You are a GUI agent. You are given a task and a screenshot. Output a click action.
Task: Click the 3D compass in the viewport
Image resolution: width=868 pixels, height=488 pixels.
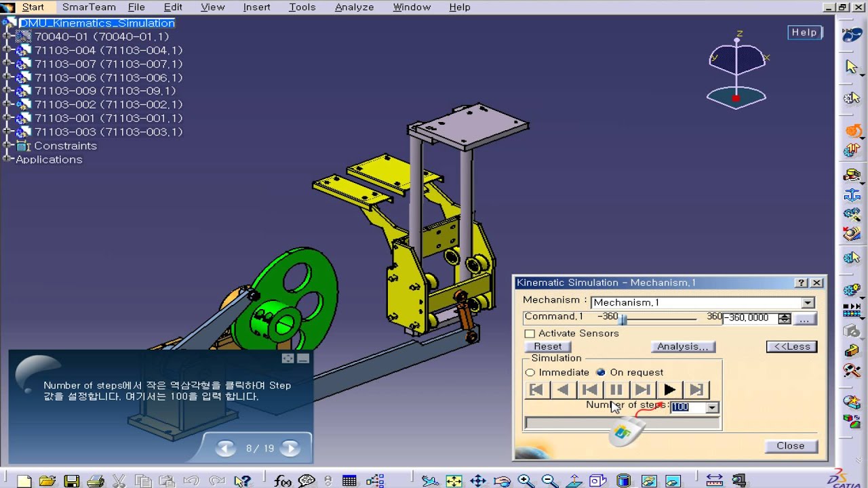(x=737, y=71)
